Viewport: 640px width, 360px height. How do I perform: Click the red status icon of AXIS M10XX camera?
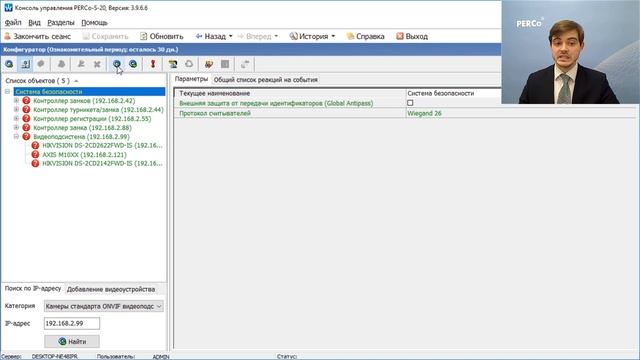36,154
